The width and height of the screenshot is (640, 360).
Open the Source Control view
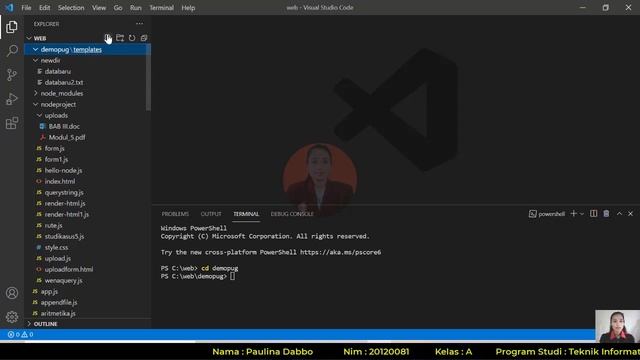pos(12,75)
